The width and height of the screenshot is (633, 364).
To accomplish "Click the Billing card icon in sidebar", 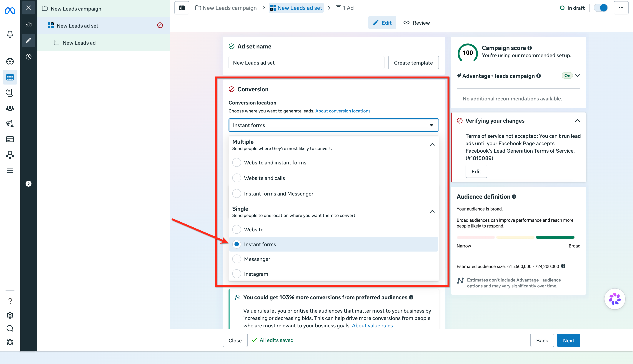I will [x=10, y=139].
